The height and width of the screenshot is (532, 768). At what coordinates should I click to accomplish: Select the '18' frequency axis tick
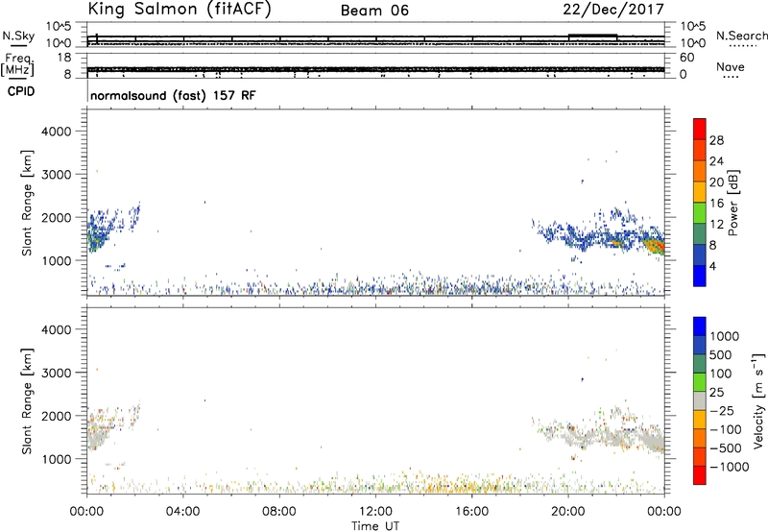(64, 58)
